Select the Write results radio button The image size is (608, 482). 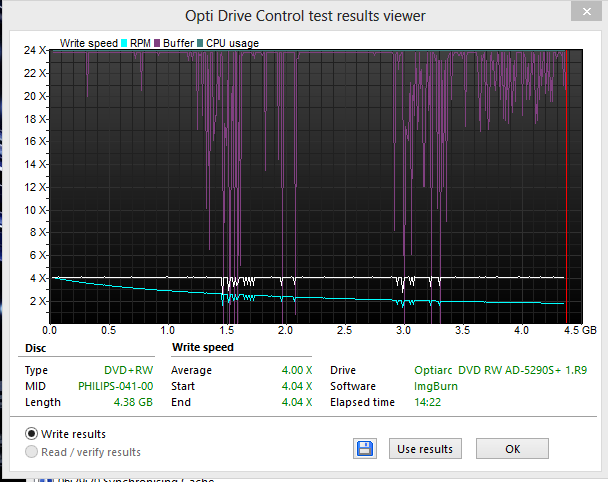31,434
